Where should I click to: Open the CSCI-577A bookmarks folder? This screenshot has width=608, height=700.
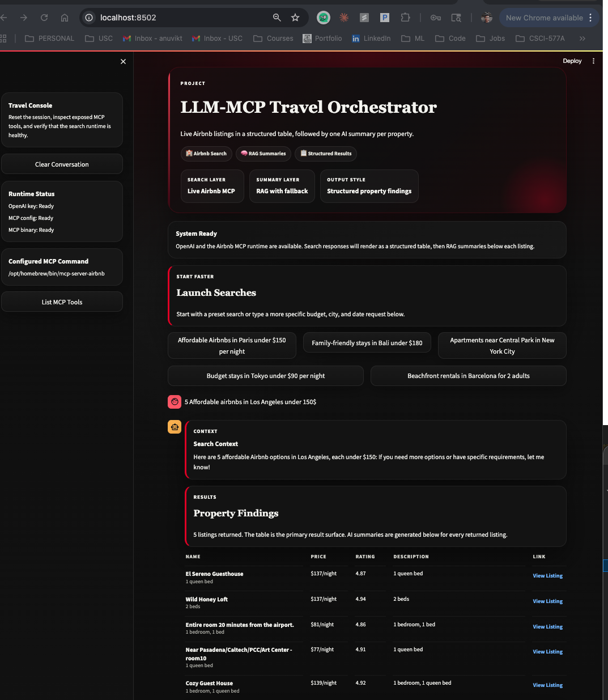point(540,39)
